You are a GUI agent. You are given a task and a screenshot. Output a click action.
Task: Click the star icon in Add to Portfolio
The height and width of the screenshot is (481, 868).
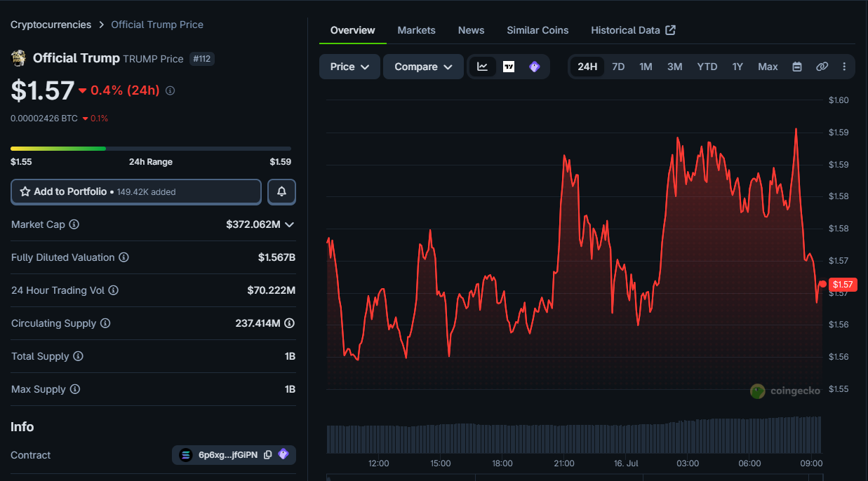pos(25,191)
